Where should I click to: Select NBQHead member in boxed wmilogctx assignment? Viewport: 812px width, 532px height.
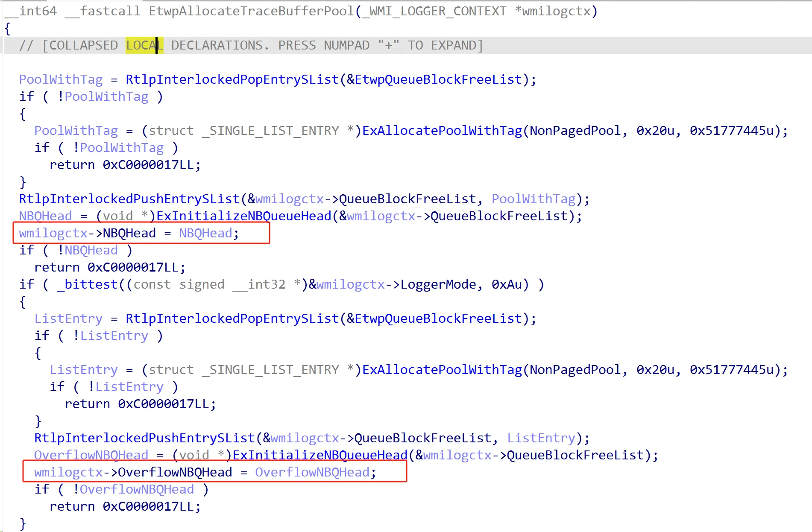(x=129, y=233)
